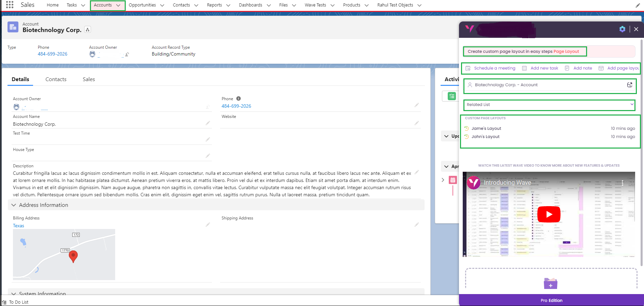This screenshot has width=644, height=306.
Task: Edit Billing Address pencil icon
Action: [x=208, y=225]
